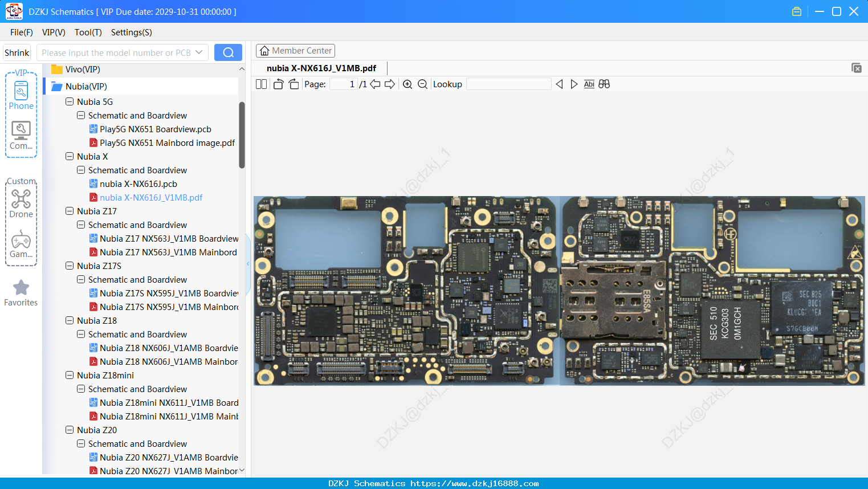The image size is (868, 489).
Task: Collapse Schematic and Boardview under Nubia 5G
Action: 81,115
